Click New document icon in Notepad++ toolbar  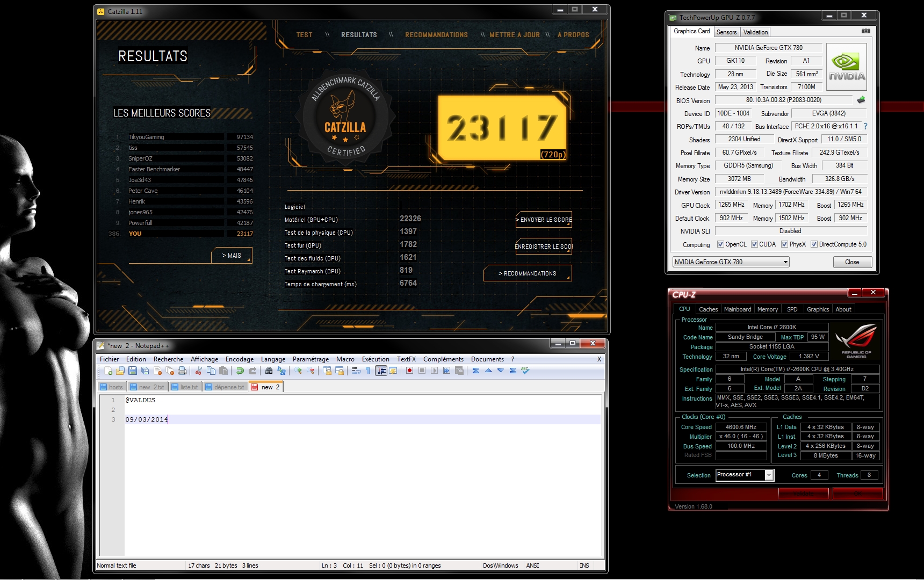click(x=109, y=371)
